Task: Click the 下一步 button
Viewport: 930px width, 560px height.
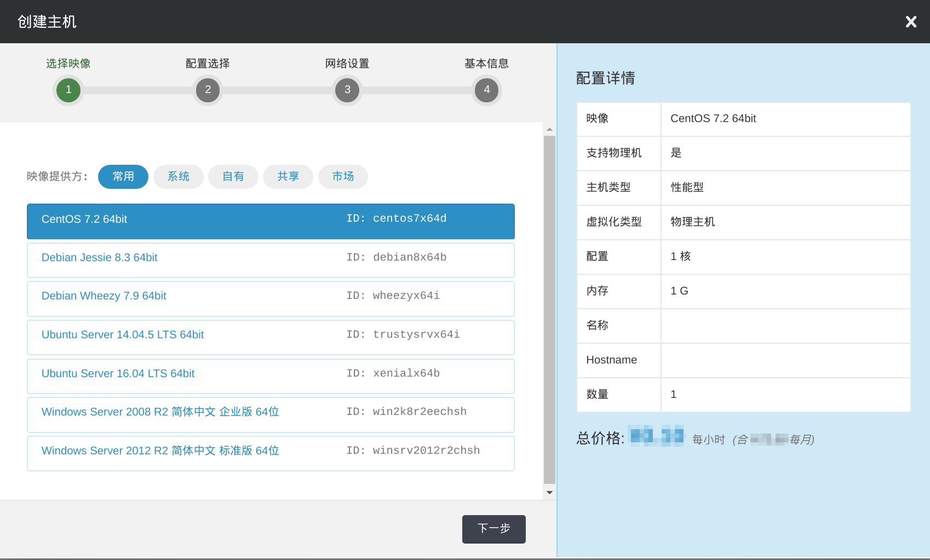Action: (493, 529)
